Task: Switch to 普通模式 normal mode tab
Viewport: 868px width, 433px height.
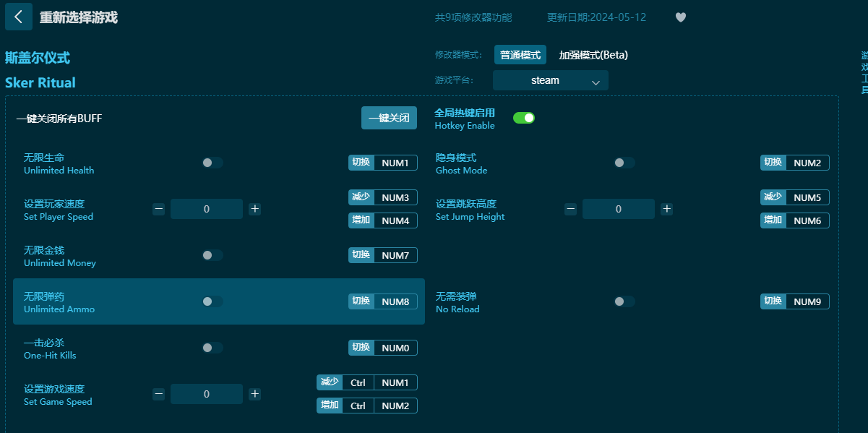Action: (x=520, y=55)
